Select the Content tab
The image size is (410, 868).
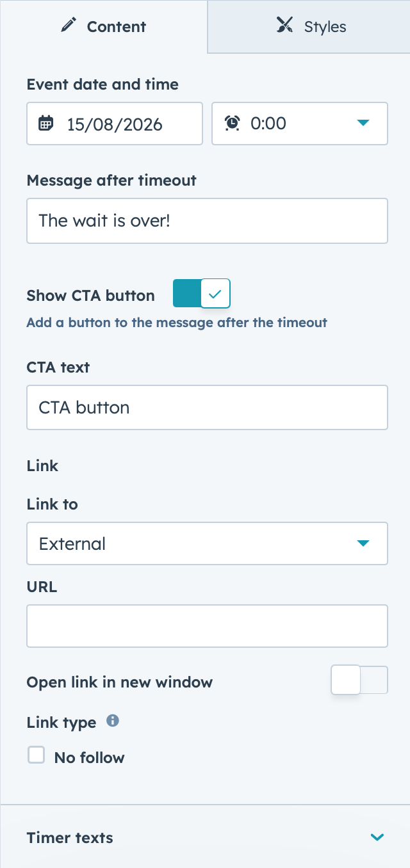104,26
